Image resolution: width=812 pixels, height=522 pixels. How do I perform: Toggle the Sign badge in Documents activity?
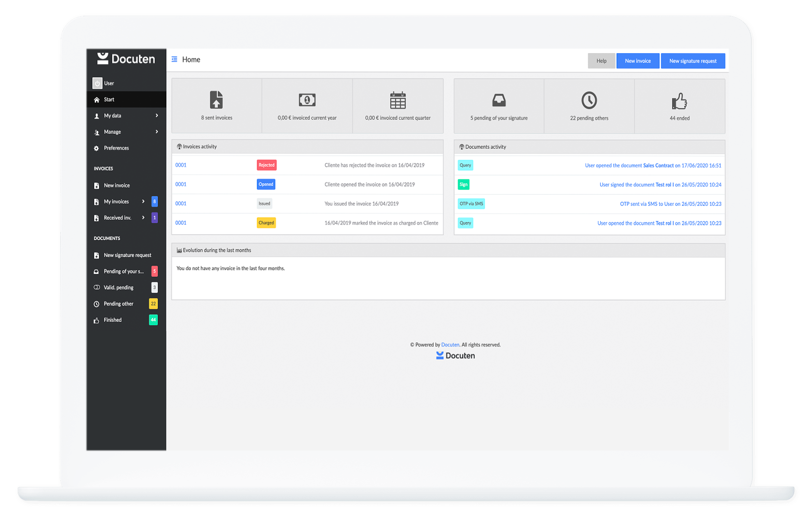464,184
